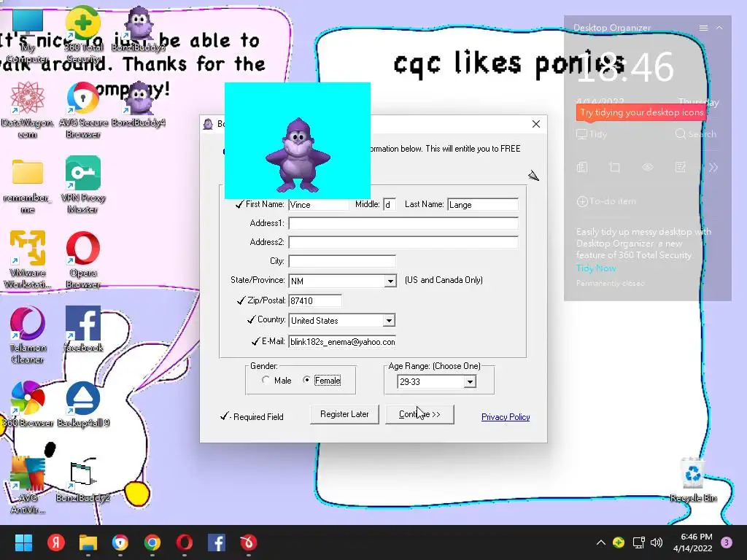This screenshot has height=560, width=747.
Task: Launch VPN Proxy Master shortcut
Action: coord(83,184)
